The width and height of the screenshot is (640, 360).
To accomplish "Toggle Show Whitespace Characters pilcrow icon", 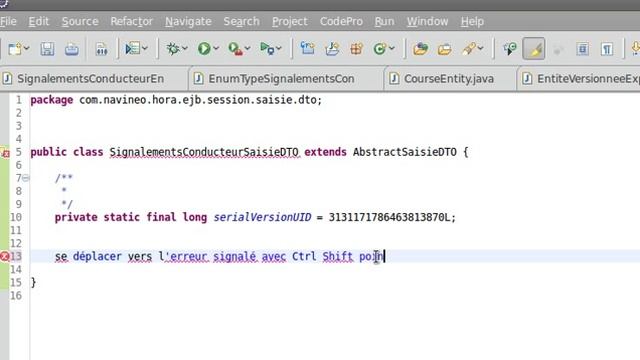I will pos(607,49).
